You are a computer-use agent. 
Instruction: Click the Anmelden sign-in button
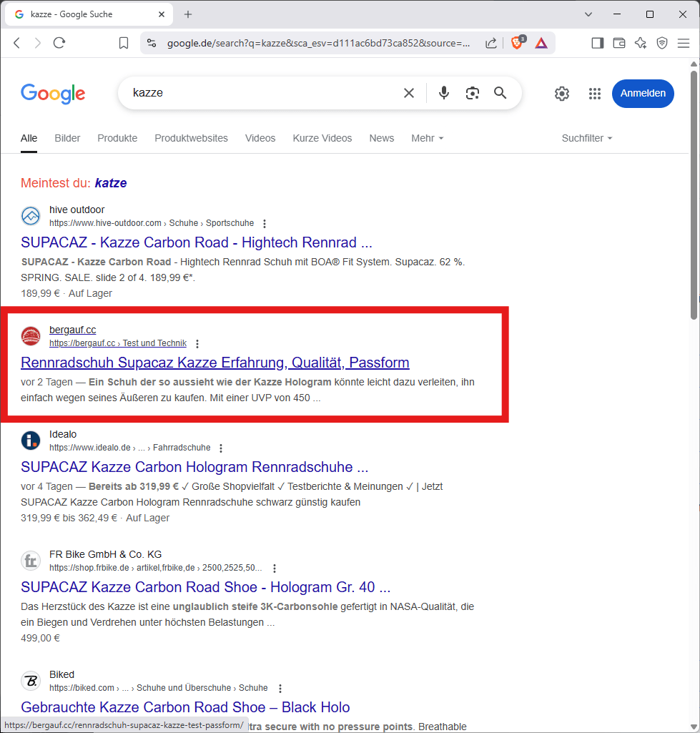(642, 94)
